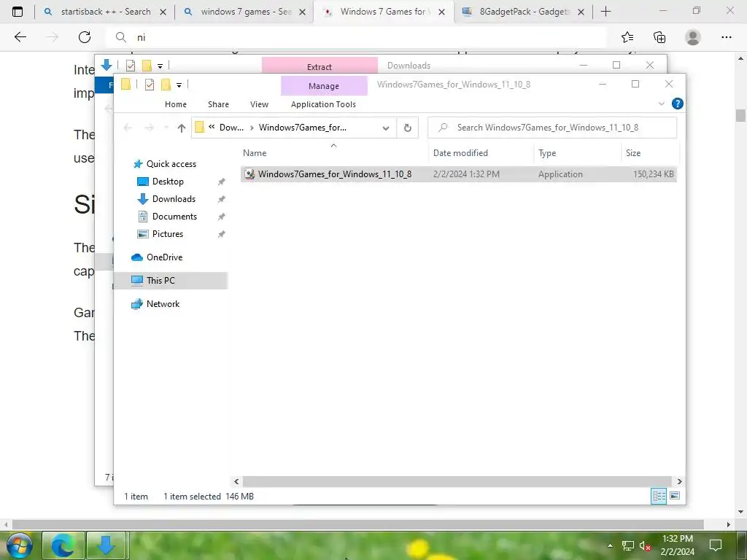Viewport: 747px width, 560px height.
Task: Click the Explorer forward arrow
Action: tap(149, 128)
